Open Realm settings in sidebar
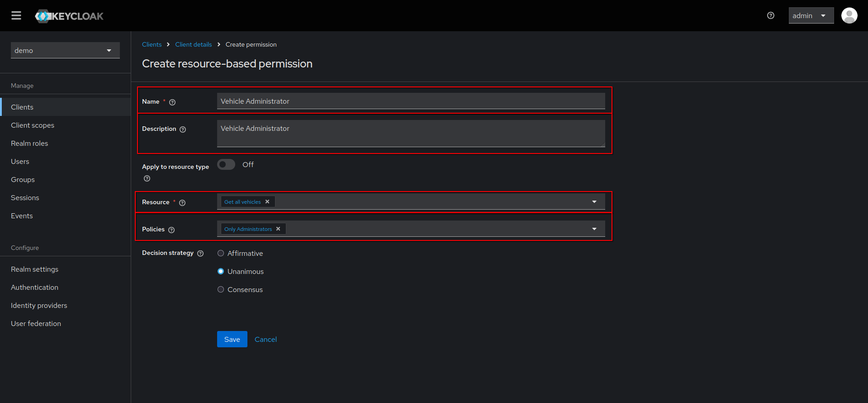Image resolution: width=868 pixels, height=403 pixels. 66,269
